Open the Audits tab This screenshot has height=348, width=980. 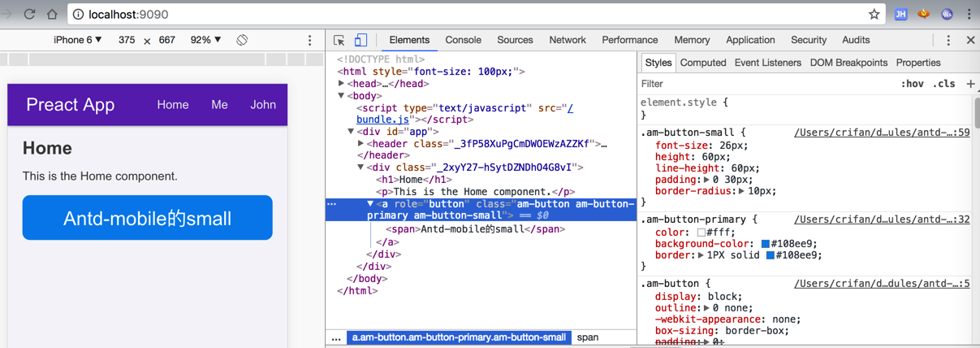[856, 40]
